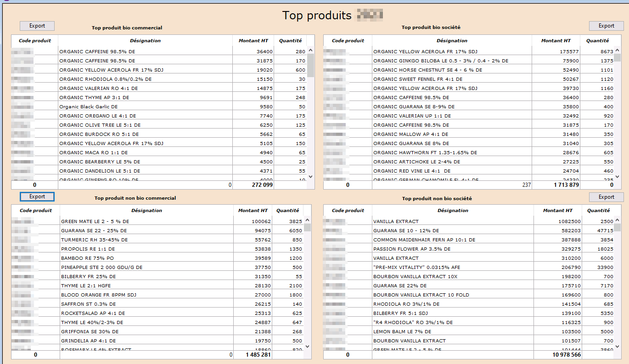Image resolution: width=629 pixels, height=364 pixels.
Task: Click Export for Top produit bio commercial
Action: 37,26
